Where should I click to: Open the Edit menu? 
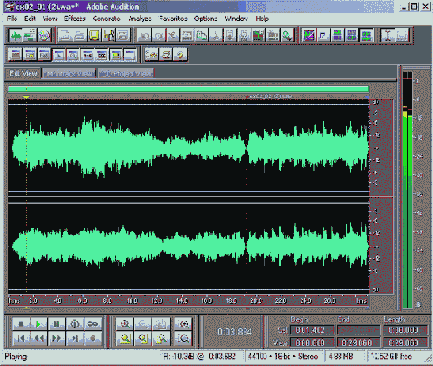pyautogui.click(x=30, y=19)
